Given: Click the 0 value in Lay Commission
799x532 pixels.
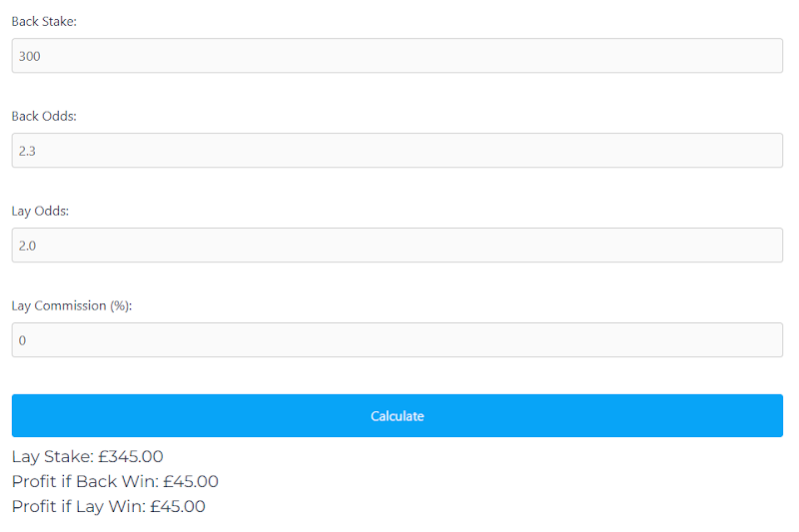Looking at the screenshot, I should [x=22, y=340].
